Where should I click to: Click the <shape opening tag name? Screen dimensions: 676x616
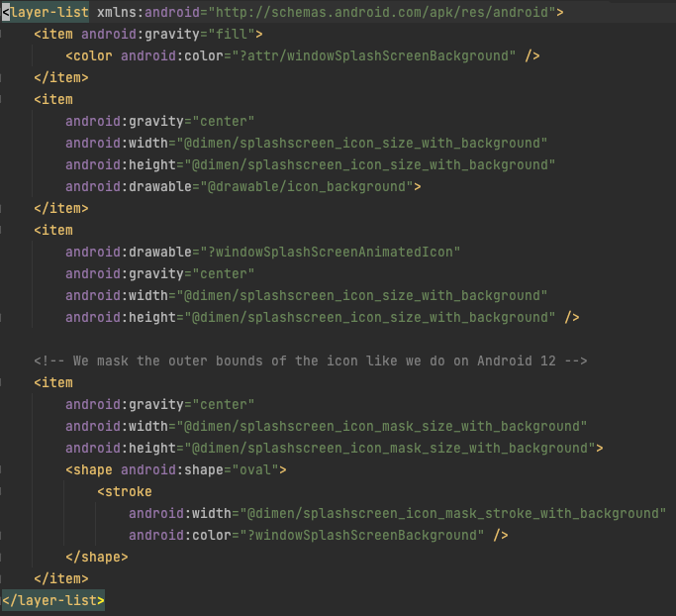(x=89, y=469)
